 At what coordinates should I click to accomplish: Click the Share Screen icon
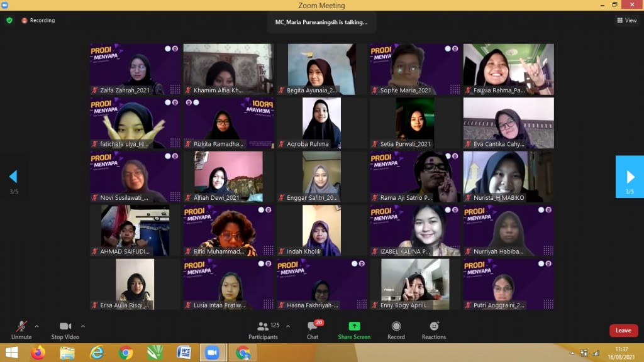click(x=354, y=330)
